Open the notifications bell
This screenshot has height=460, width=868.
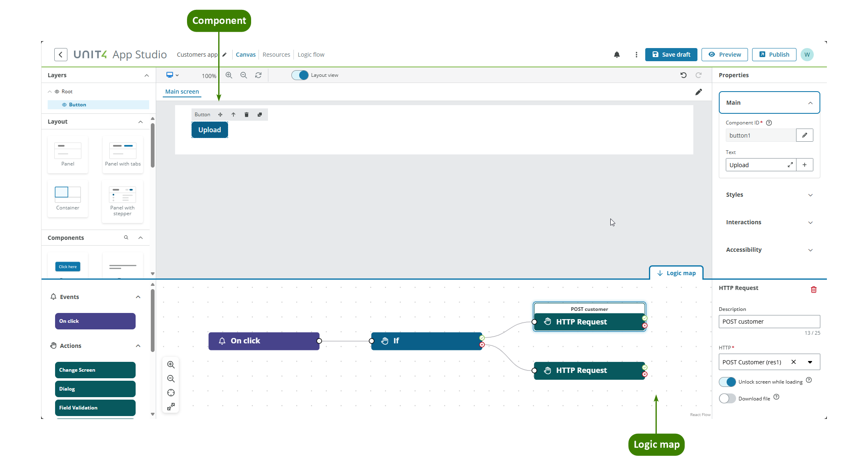[617, 54]
